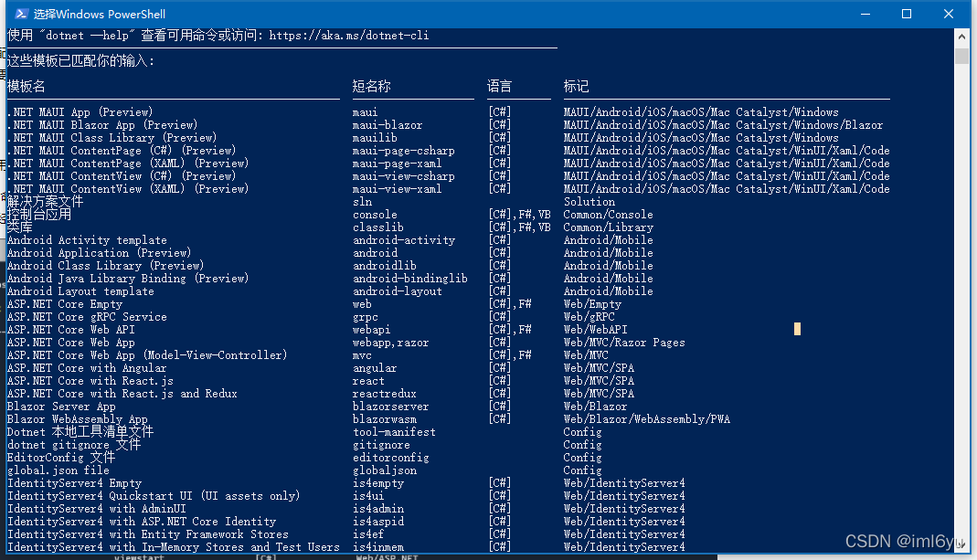Click the 'Solution' tag text
977x560 pixels.
tap(589, 202)
